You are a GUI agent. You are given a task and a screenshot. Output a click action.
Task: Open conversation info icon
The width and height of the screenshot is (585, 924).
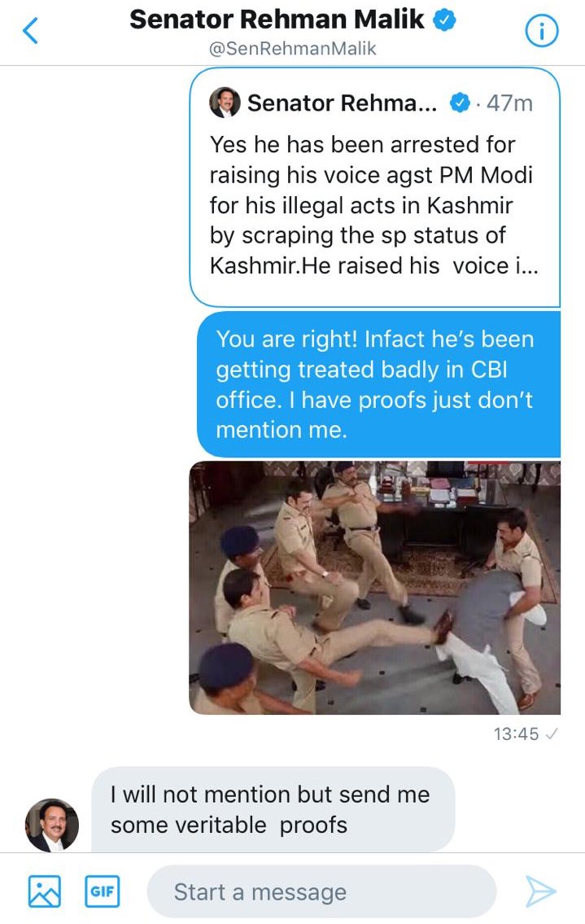[541, 31]
